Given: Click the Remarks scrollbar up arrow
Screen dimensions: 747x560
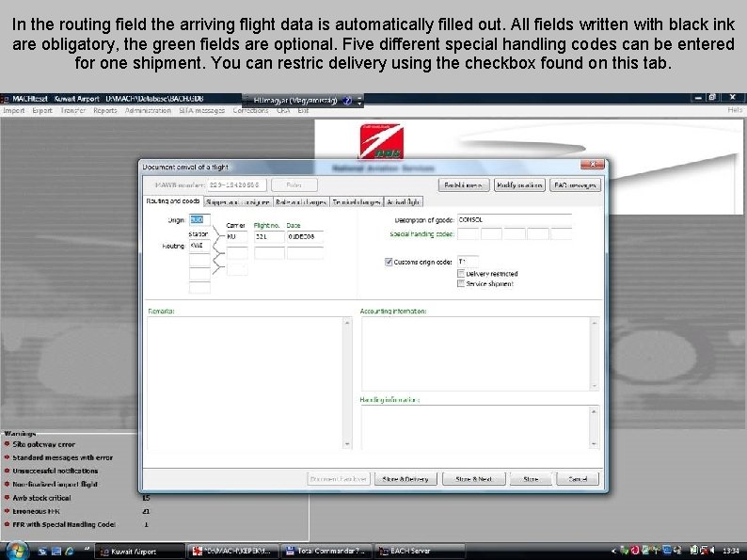Looking at the screenshot, I should click(x=347, y=323).
